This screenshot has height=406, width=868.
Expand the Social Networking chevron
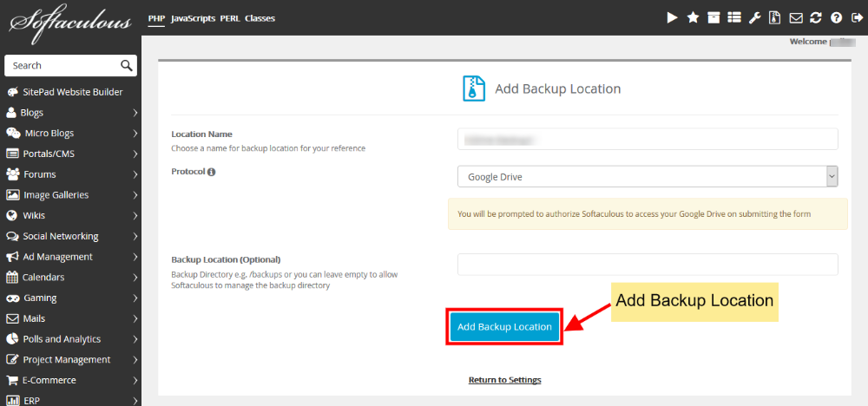135,236
